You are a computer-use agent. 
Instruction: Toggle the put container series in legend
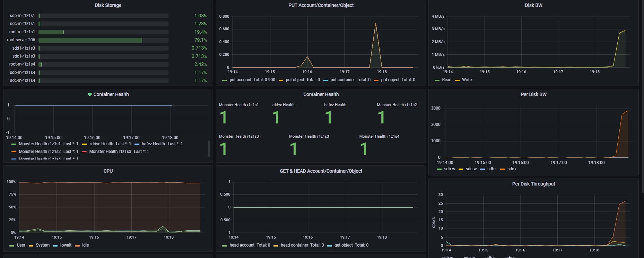342,80
